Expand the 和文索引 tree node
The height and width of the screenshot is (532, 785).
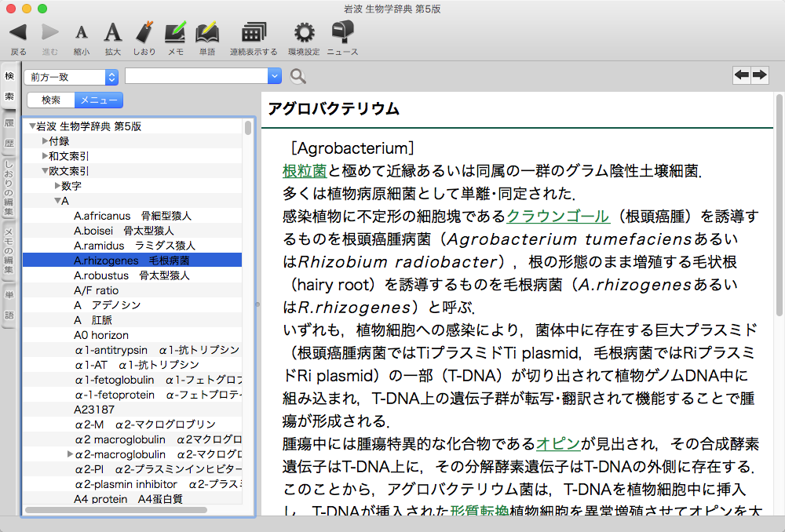pos(45,156)
